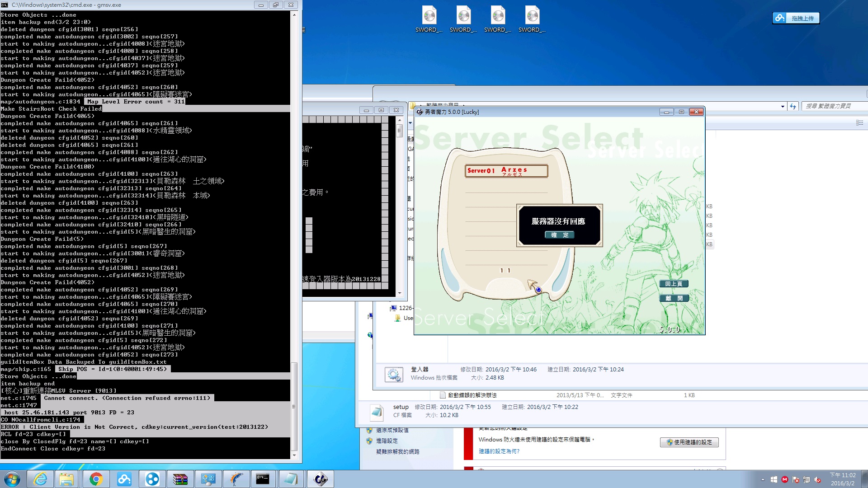Click the 回上頁 back button in game
Viewport: 868px width, 488px height.
coord(674,284)
